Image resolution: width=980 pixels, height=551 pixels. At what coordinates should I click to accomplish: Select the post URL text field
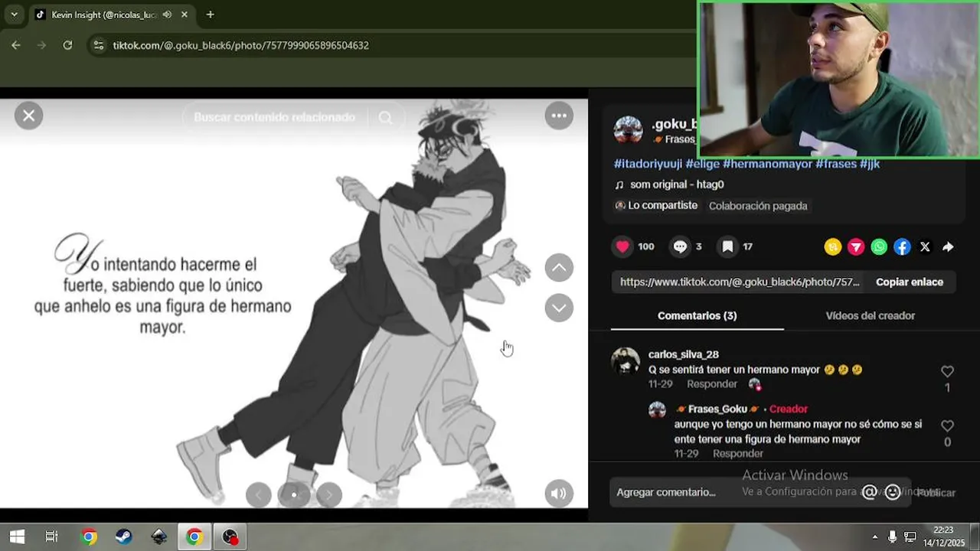coord(739,282)
